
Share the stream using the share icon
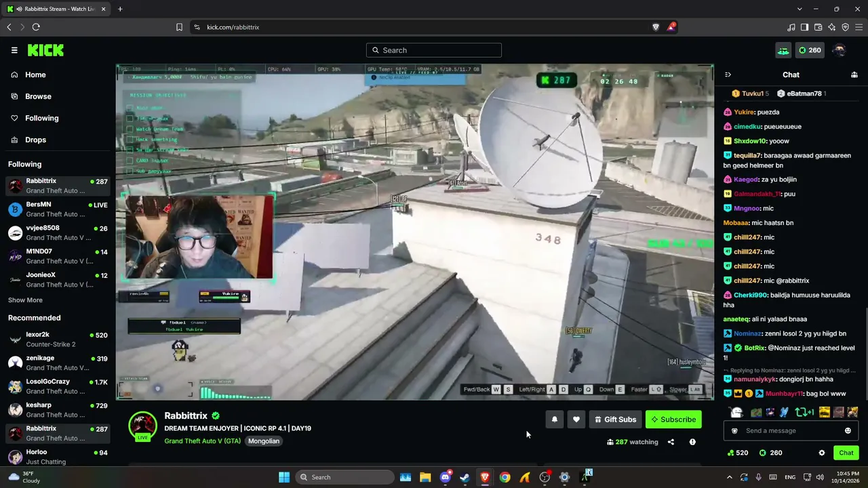pos(671,442)
